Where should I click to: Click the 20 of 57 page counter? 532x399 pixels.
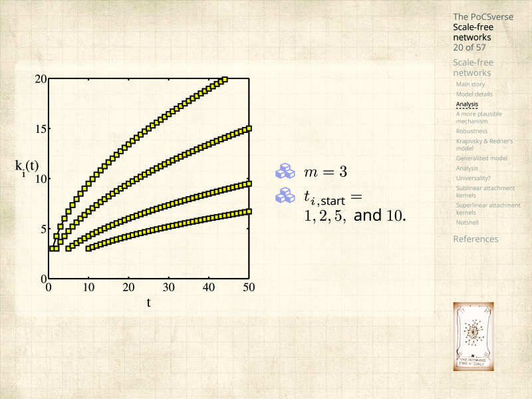(x=469, y=47)
